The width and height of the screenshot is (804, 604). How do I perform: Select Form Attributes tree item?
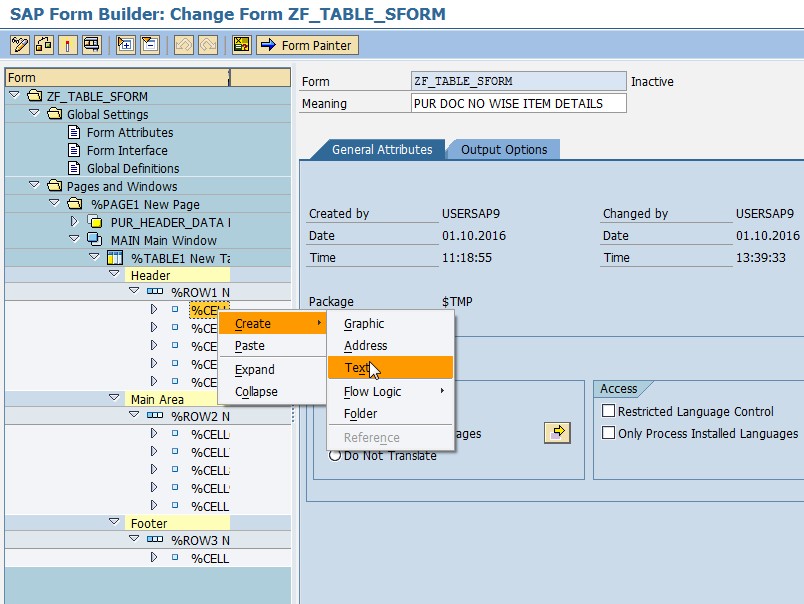pos(130,132)
